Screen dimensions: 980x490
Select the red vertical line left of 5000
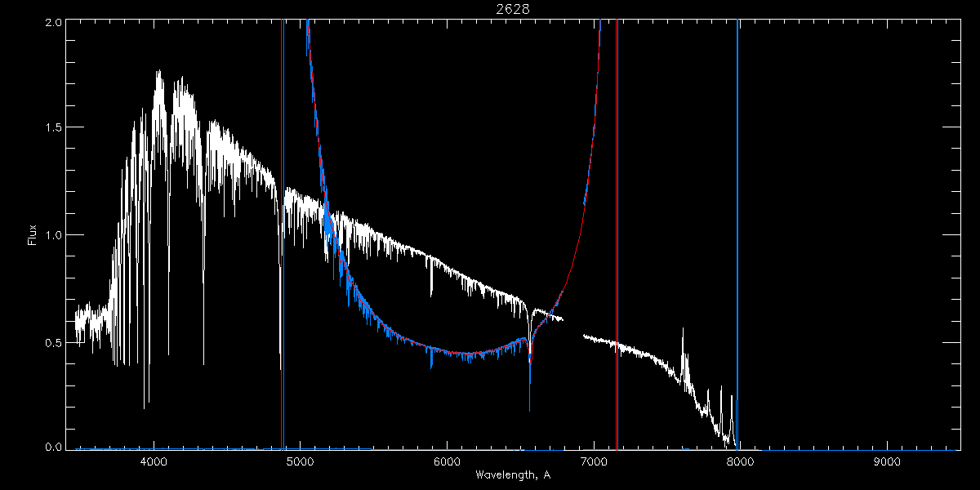coord(282,245)
